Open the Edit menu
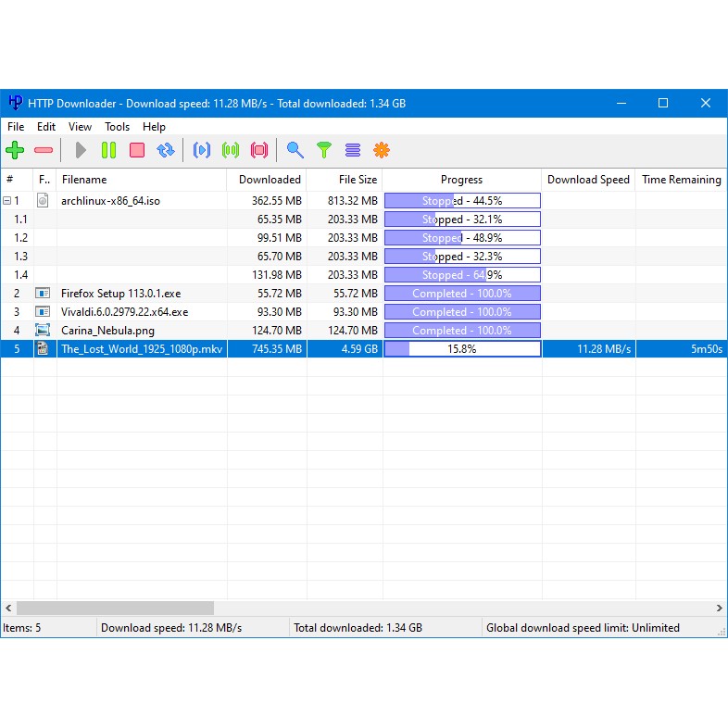 pyautogui.click(x=46, y=126)
